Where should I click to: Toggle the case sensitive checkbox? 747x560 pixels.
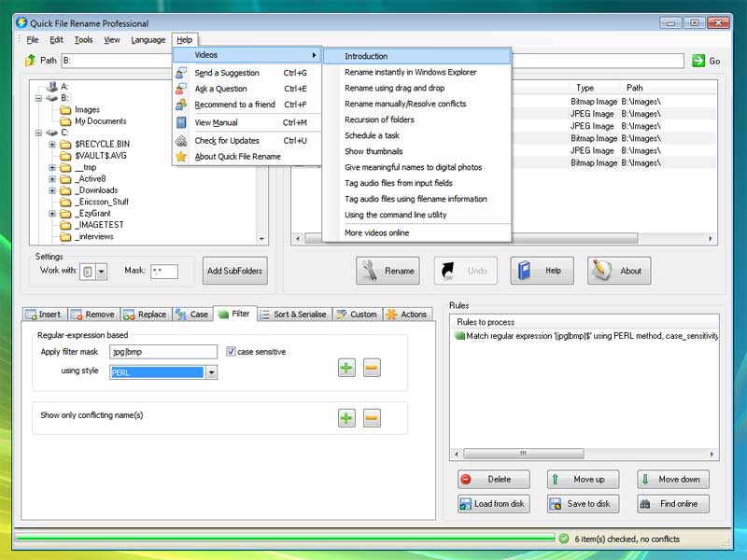point(231,352)
